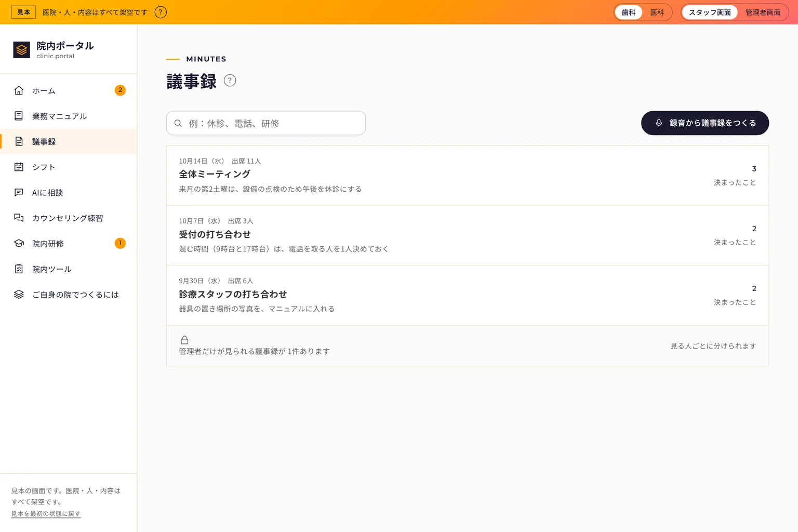Viewport: 798px width, 532px height.
Task: Click the シフト calendar icon
Action: pyautogui.click(x=19, y=167)
